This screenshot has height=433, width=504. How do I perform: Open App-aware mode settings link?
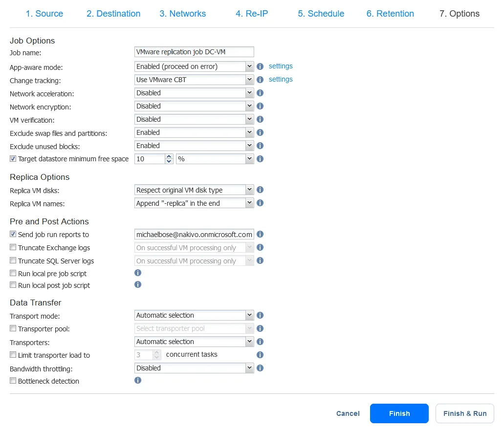pyautogui.click(x=281, y=66)
